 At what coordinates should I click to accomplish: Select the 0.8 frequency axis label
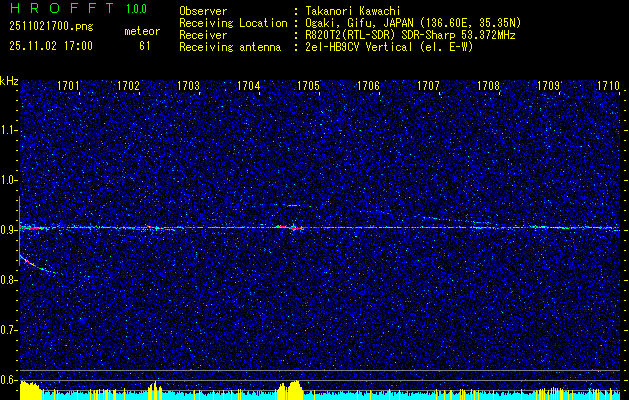coord(8,280)
